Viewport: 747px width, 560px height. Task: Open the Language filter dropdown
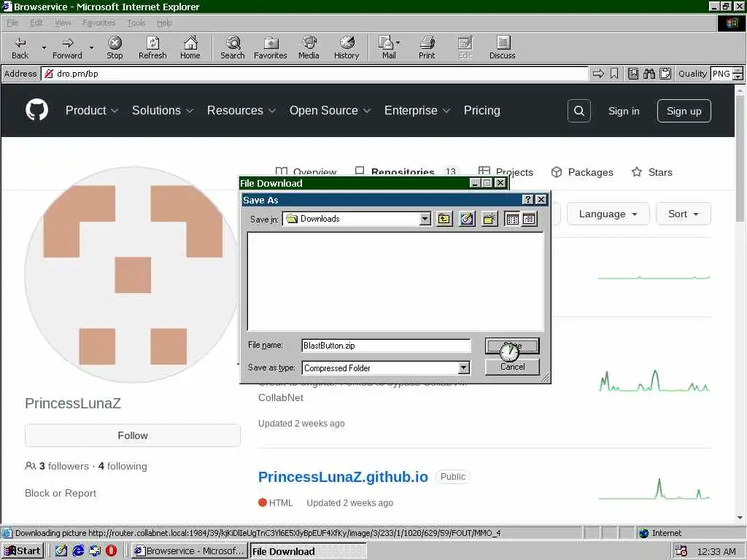(608, 214)
